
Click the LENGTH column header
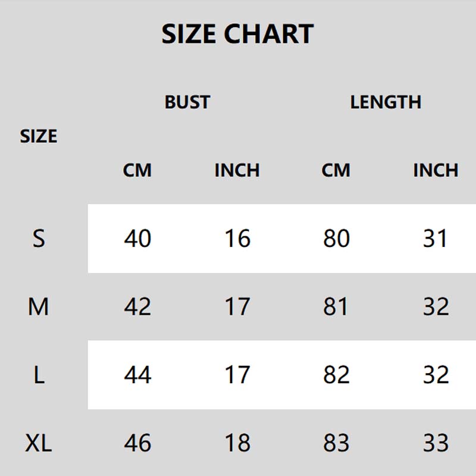tap(386, 102)
